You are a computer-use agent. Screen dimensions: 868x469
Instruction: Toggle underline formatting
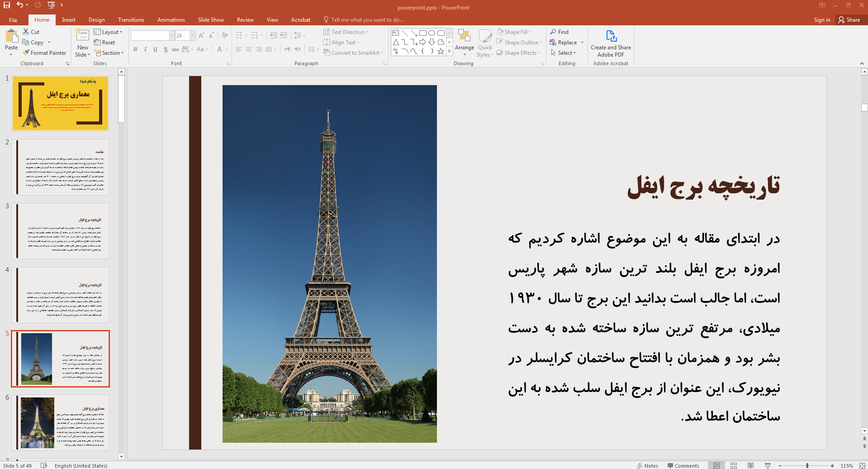155,49
